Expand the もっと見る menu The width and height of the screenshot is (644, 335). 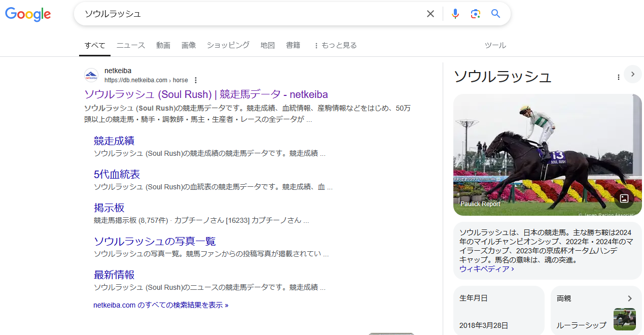pos(335,45)
